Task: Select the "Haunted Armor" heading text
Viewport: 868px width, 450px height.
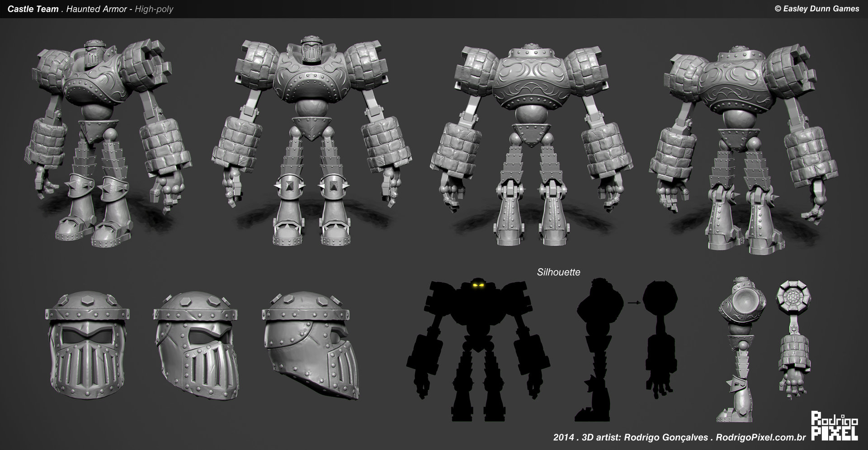Action: (x=96, y=9)
